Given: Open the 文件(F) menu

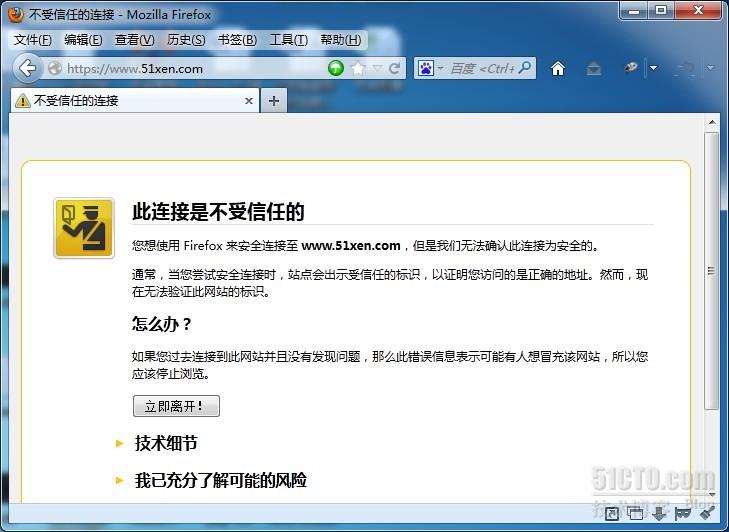Looking at the screenshot, I should coord(33,40).
